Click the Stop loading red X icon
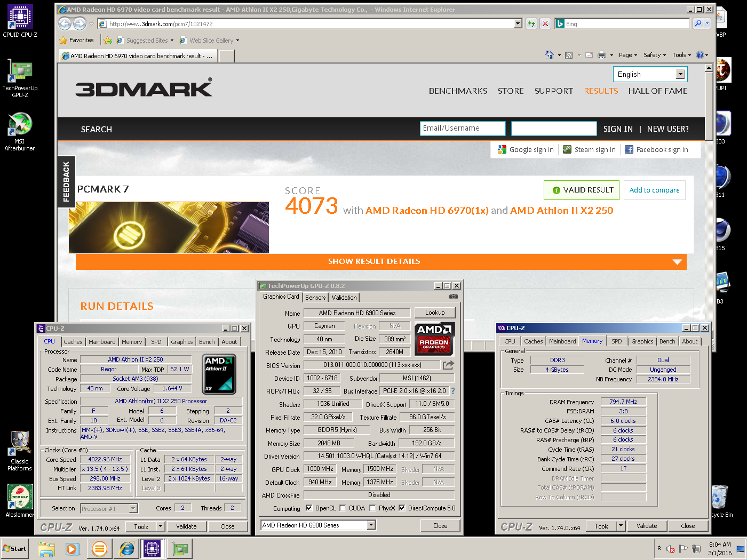747x560 pixels. (x=545, y=23)
